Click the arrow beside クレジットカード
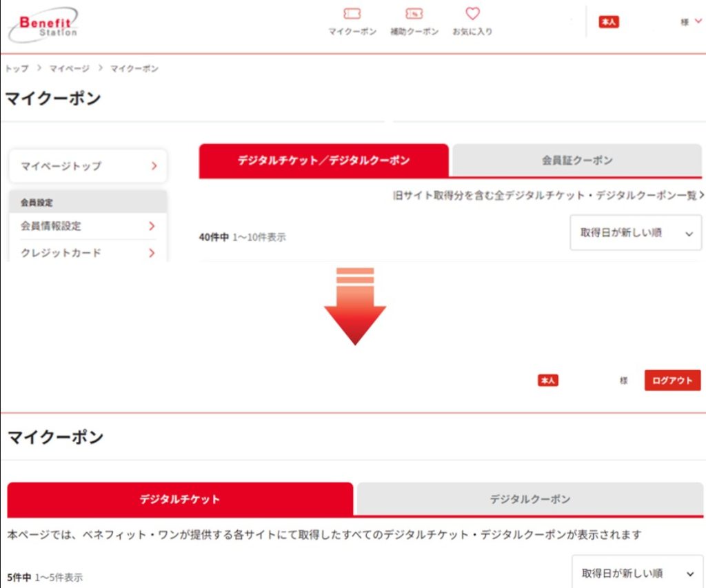The image size is (706, 588). 152,253
